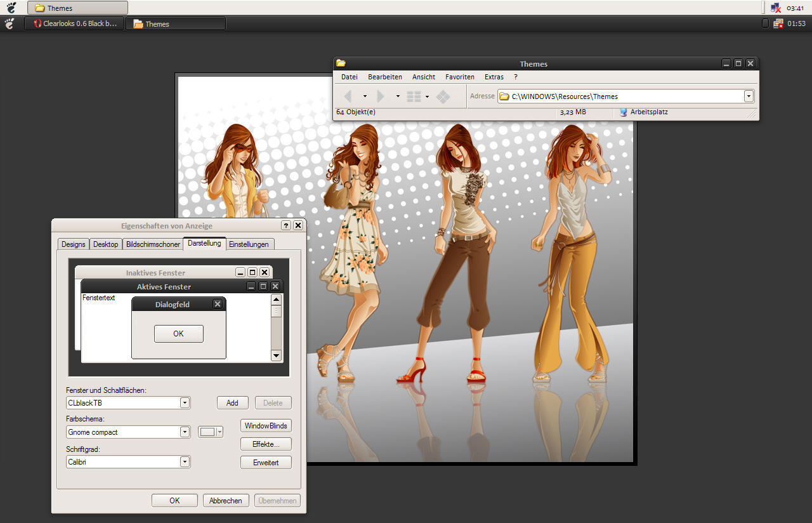812x523 pixels.
Task: Click the OK button in the Dialogfeld preview
Action: pos(179,334)
